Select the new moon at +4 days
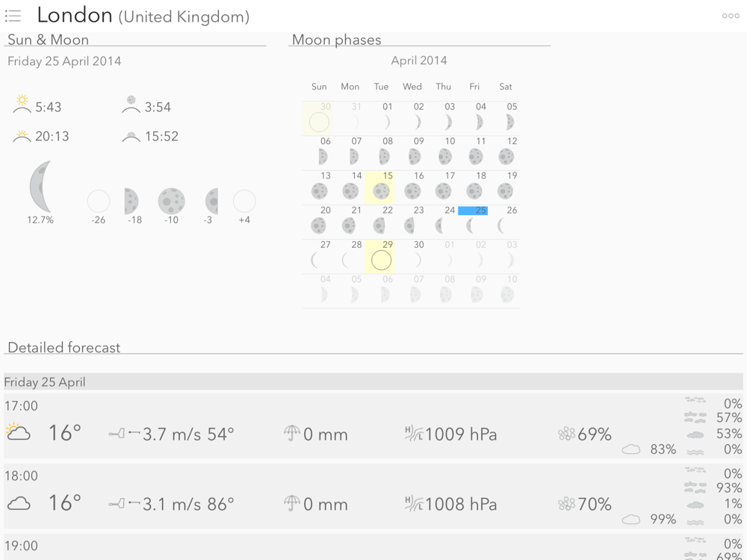This screenshot has height=560, width=747. click(244, 201)
